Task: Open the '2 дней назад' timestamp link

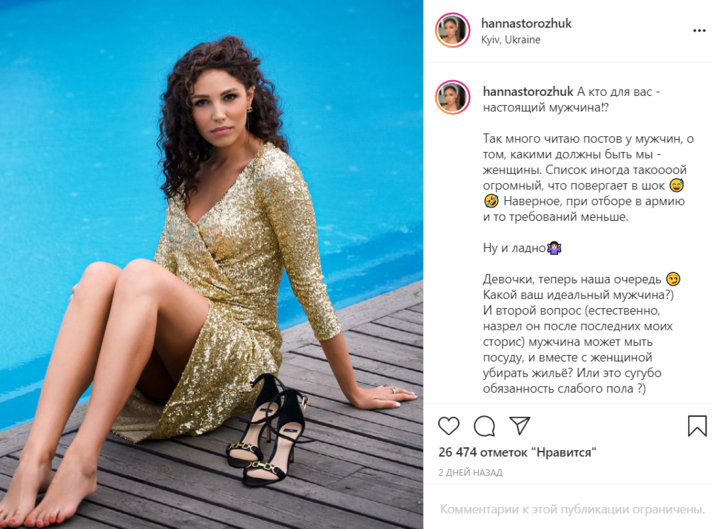Action: (470, 473)
